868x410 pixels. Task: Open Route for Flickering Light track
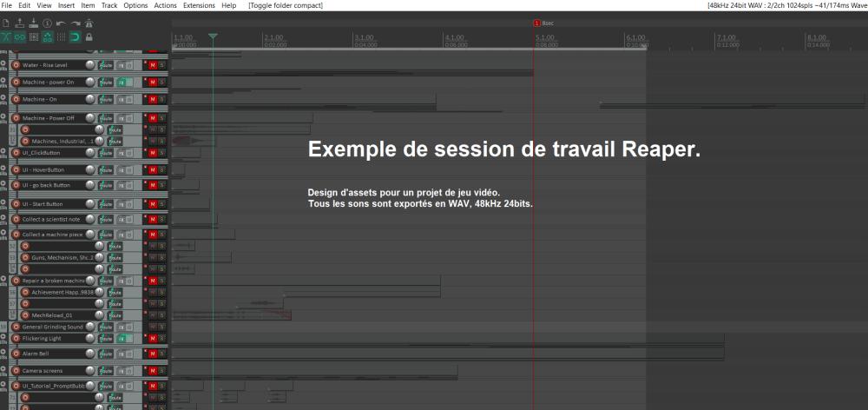[x=106, y=338]
